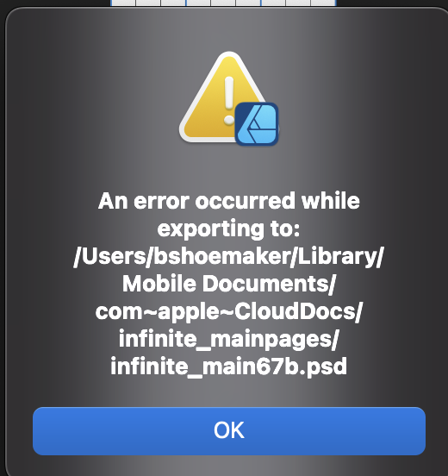
Task: Click the '/Users/bshoemaker/Library/' path line
Action: (228, 256)
